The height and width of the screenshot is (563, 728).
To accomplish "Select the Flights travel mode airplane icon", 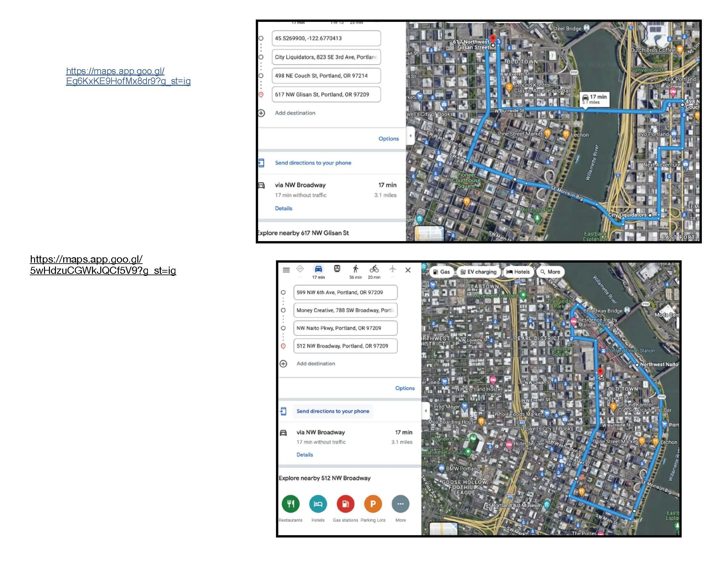I will pyautogui.click(x=392, y=269).
